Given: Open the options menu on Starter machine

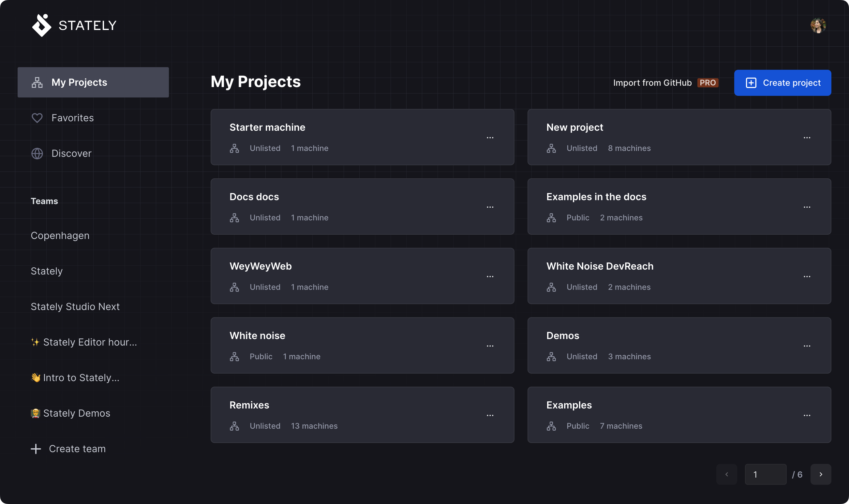Looking at the screenshot, I should tap(490, 137).
